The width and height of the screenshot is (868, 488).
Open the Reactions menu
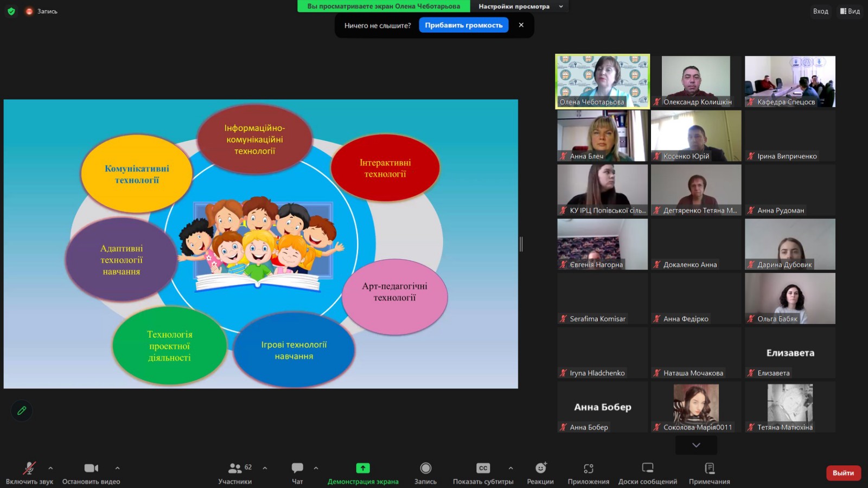click(540, 468)
